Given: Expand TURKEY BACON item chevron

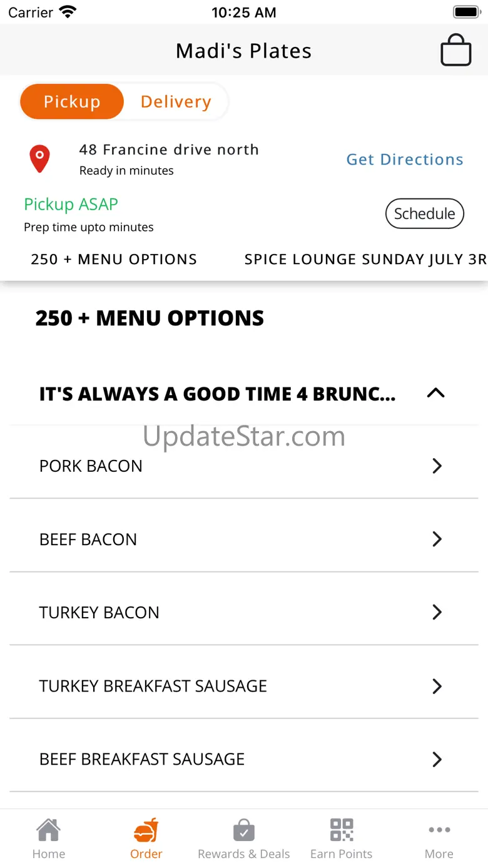Looking at the screenshot, I should [x=437, y=612].
